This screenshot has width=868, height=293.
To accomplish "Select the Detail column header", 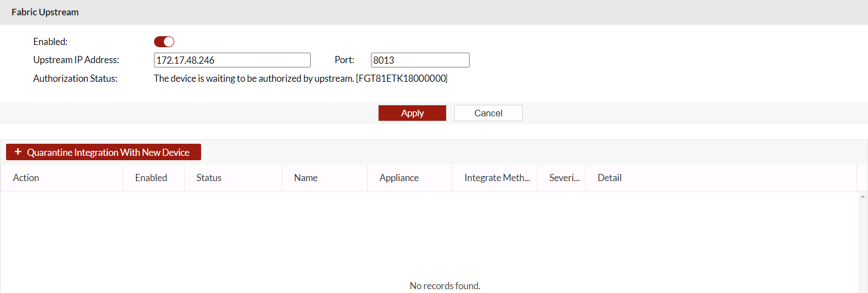I will 609,178.
